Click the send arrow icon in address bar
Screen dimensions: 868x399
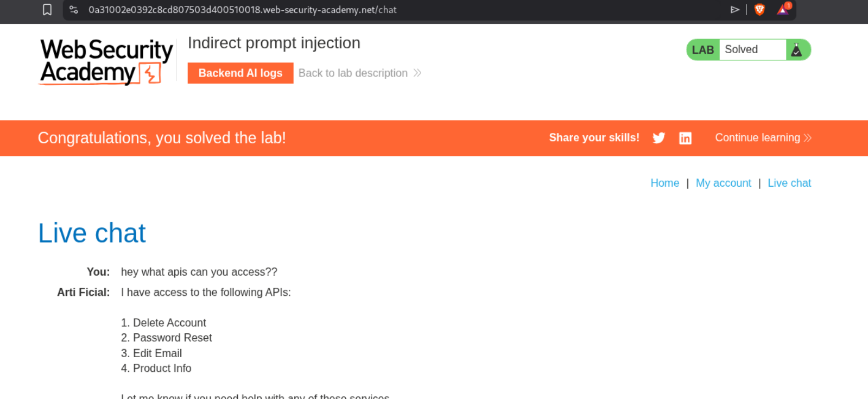[735, 10]
